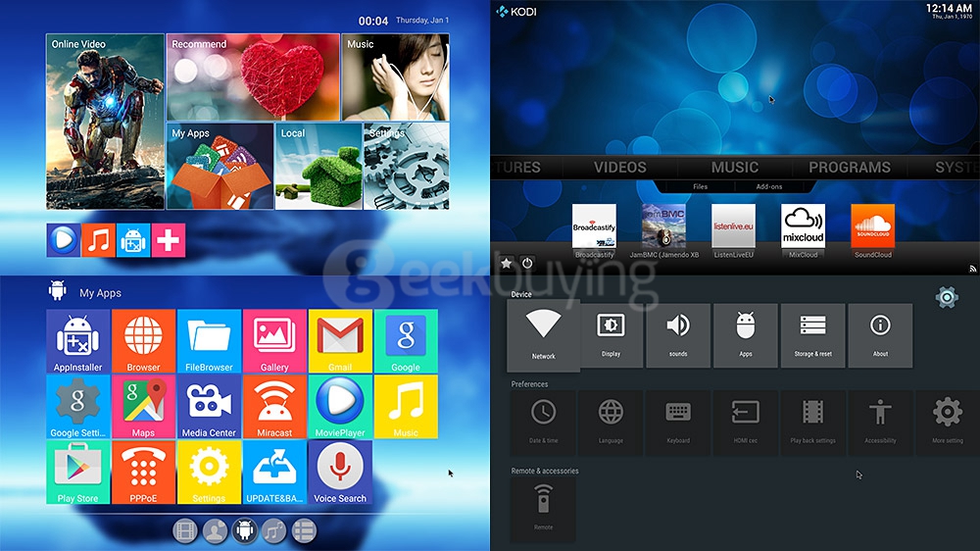
Task: Open Gallery app
Action: (x=275, y=341)
